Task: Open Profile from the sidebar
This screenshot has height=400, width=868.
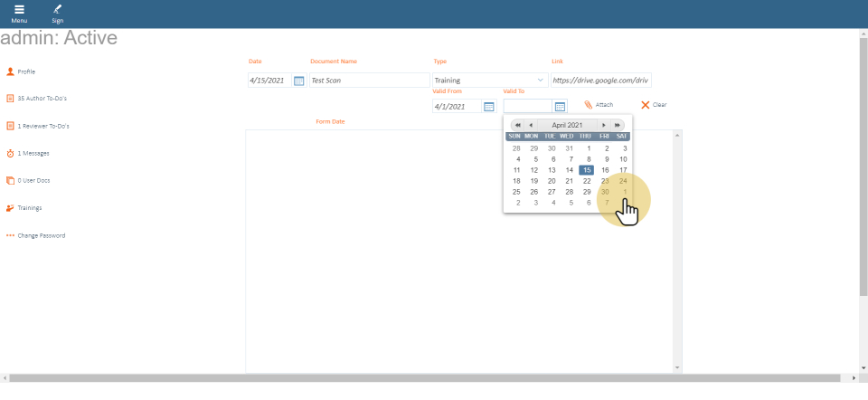Action: tap(26, 71)
